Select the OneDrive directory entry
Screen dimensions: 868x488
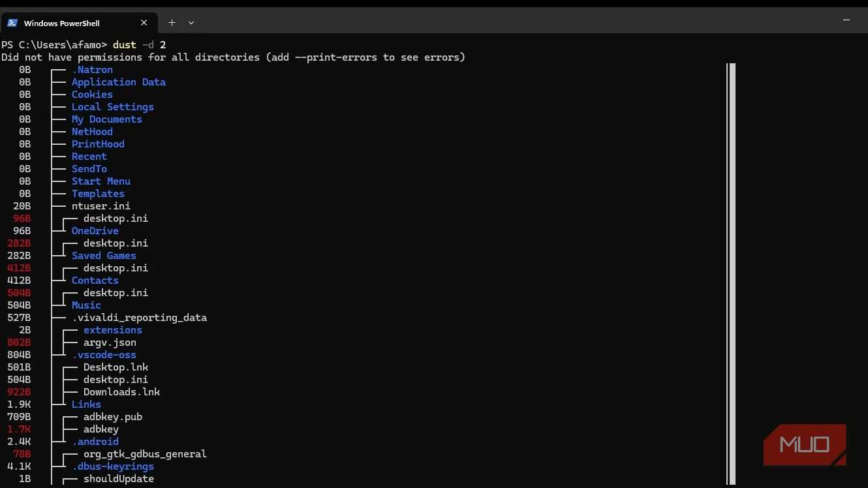[x=95, y=231]
